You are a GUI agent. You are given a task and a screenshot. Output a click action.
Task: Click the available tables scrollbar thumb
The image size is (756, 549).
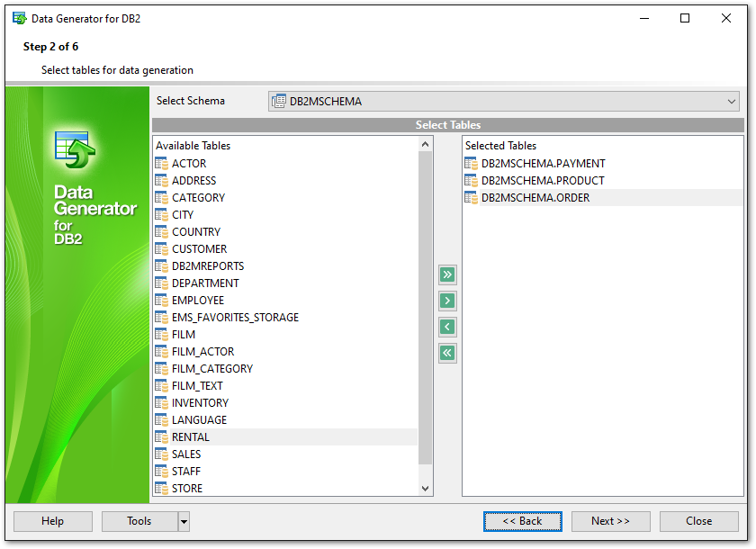[x=425, y=308]
